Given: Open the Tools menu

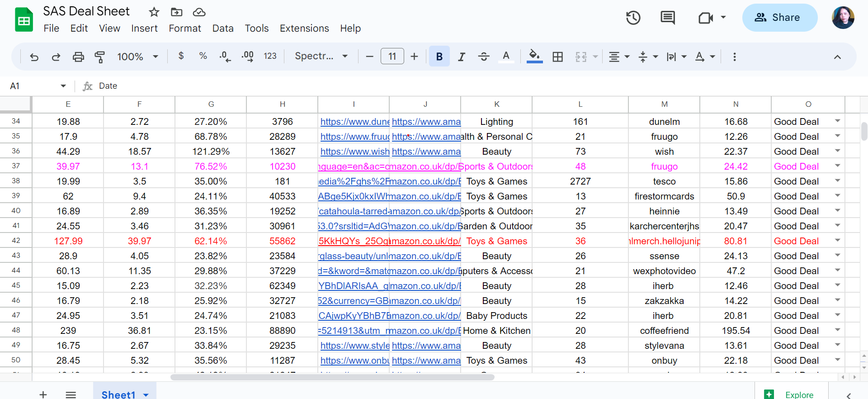Looking at the screenshot, I should point(257,28).
